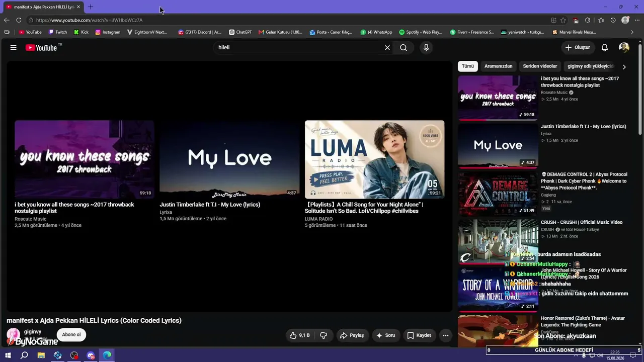Viewport: 644px width, 362px height.
Task: Open the Fiverr Freelance bookmark
Action: [472, 32]
